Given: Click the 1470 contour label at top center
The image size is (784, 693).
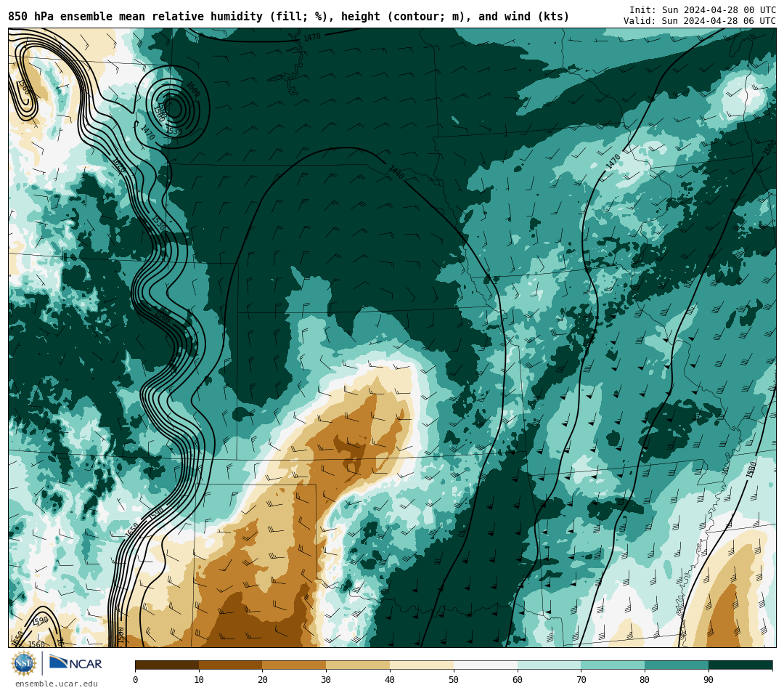Looking at the screenshot, I should pos(312,38).
